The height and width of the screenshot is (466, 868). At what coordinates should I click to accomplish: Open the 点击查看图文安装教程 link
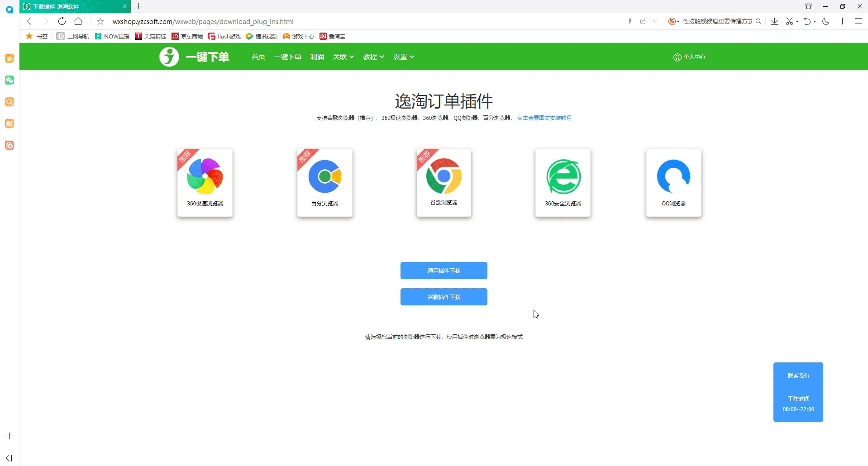pos(544,118)
